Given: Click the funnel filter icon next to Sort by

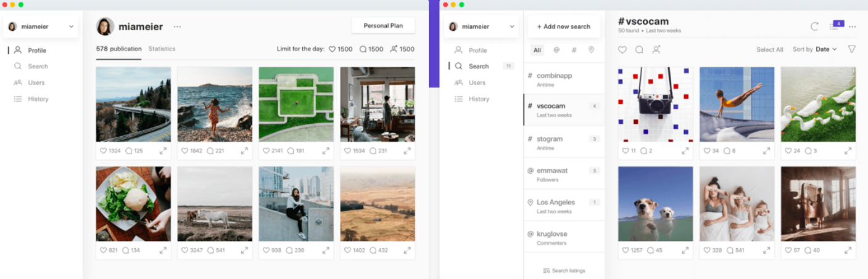Looking at the screenshot, I should click(x=851, y=49).
